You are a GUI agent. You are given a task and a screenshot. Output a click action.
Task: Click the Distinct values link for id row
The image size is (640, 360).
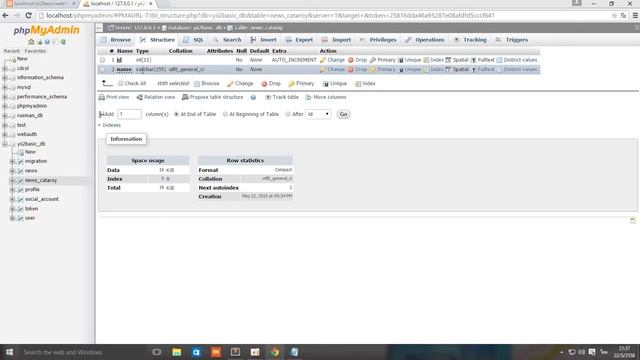tap(517, 60)
